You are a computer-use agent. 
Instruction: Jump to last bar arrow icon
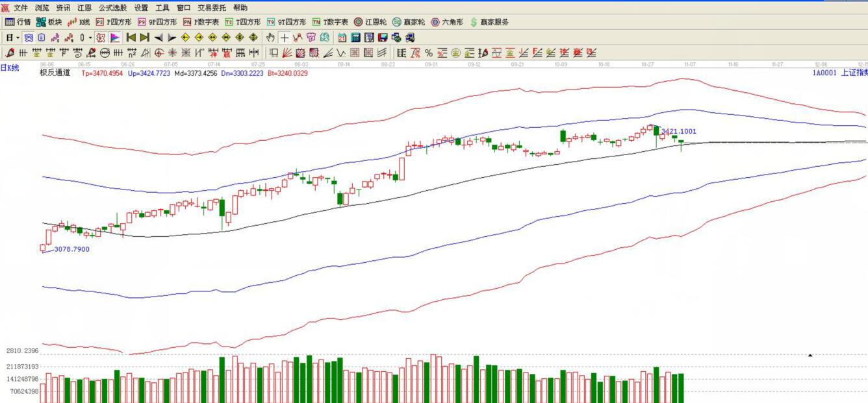coord(144,38)
